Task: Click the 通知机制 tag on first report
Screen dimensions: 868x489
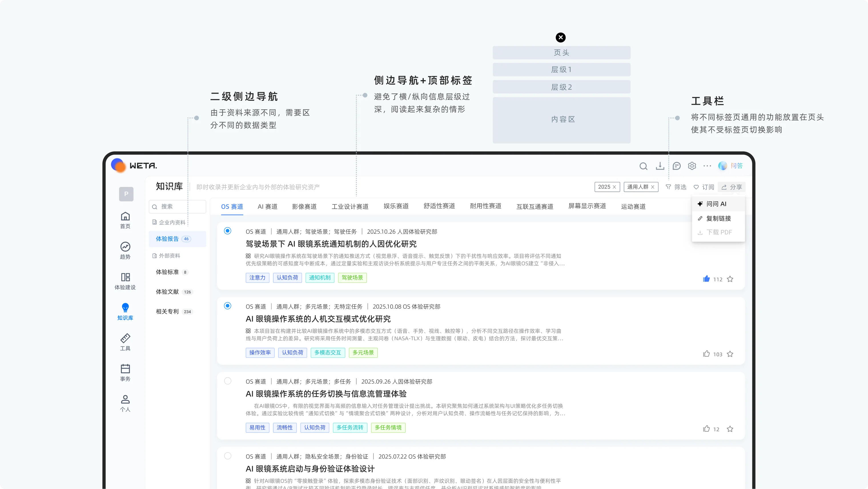Action: tap(320, 277)
